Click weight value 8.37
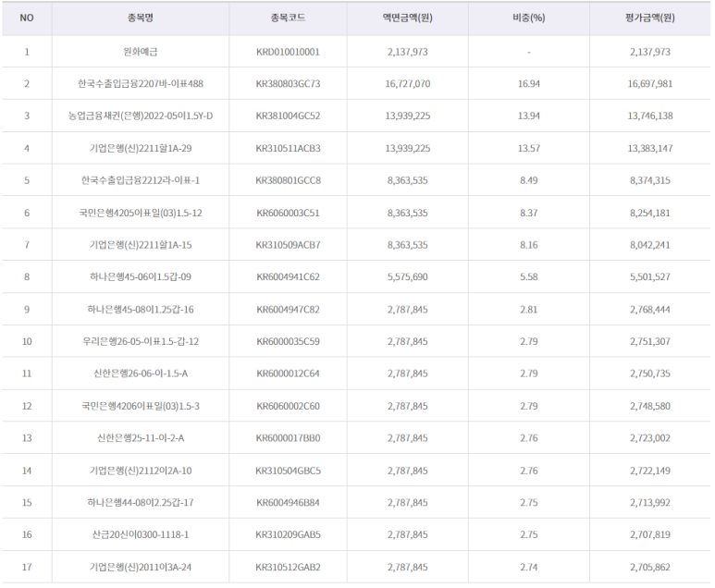715x588 pixels. pyautogui.click(x=529, y=213)
